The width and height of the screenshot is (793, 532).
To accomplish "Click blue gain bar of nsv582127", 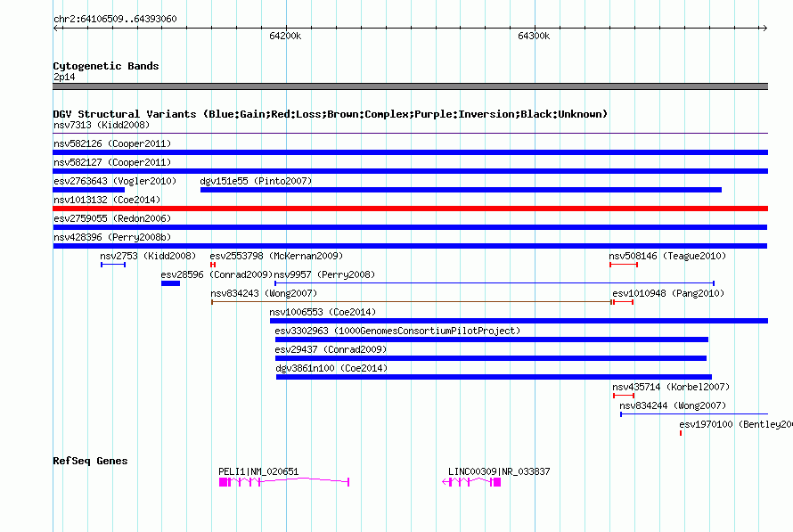I will [410, 171].
